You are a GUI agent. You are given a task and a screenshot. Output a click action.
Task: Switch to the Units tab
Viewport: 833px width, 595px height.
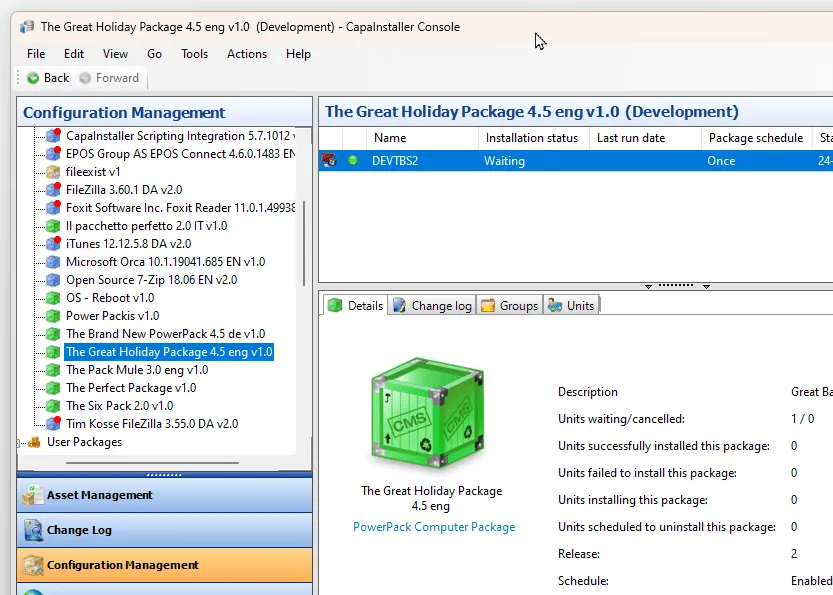pos(571,305)
